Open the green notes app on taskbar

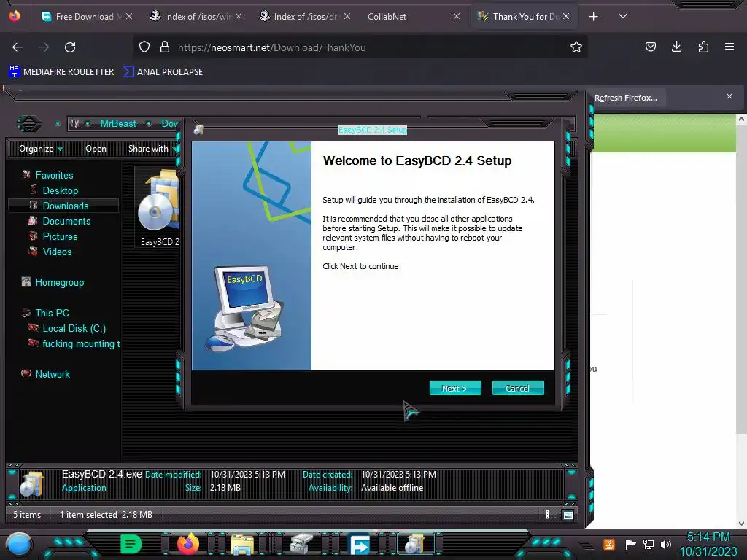[x=131, y=544]
